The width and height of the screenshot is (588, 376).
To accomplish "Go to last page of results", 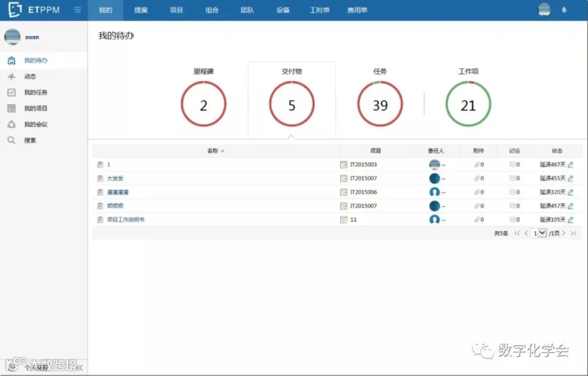I will click(573, 233).
